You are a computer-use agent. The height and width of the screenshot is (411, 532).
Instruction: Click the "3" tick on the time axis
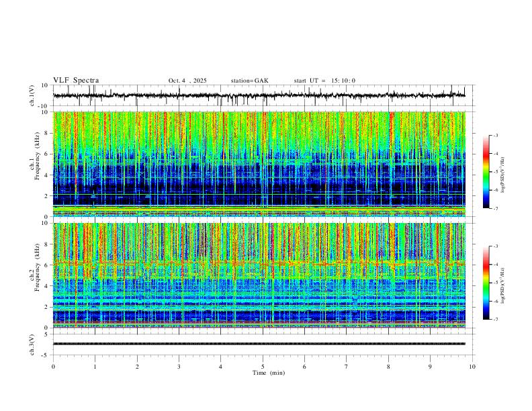(x=179, y=367)
